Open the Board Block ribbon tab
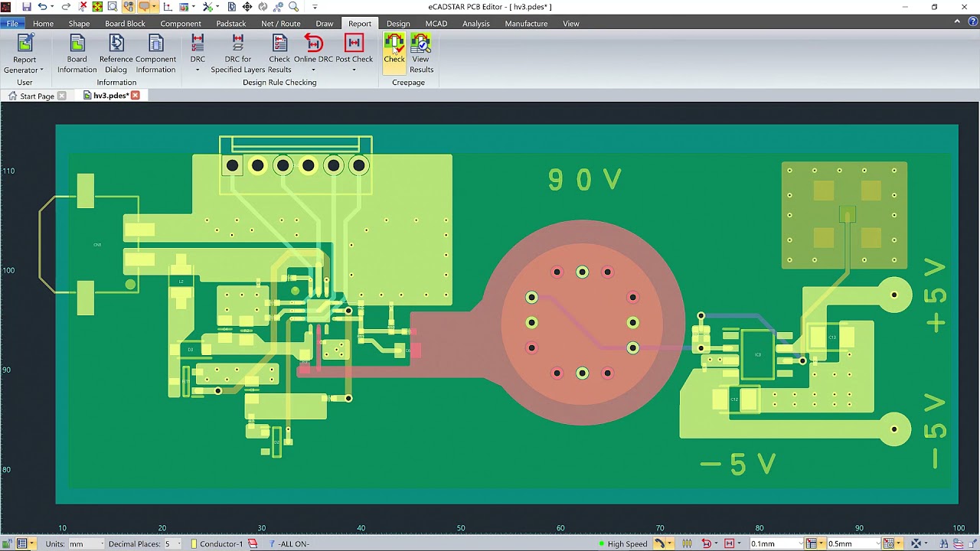Viewport: 980px width, 551px height. point(125,24)
